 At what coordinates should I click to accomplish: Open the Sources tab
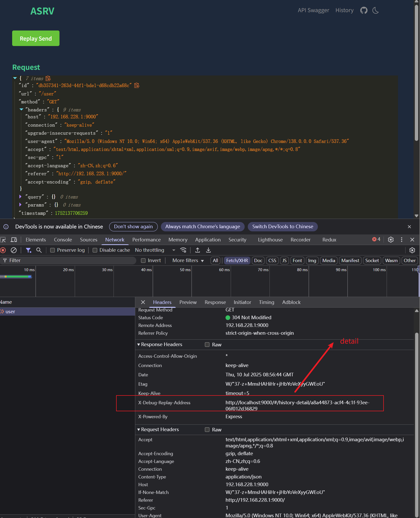pos(89,240)
